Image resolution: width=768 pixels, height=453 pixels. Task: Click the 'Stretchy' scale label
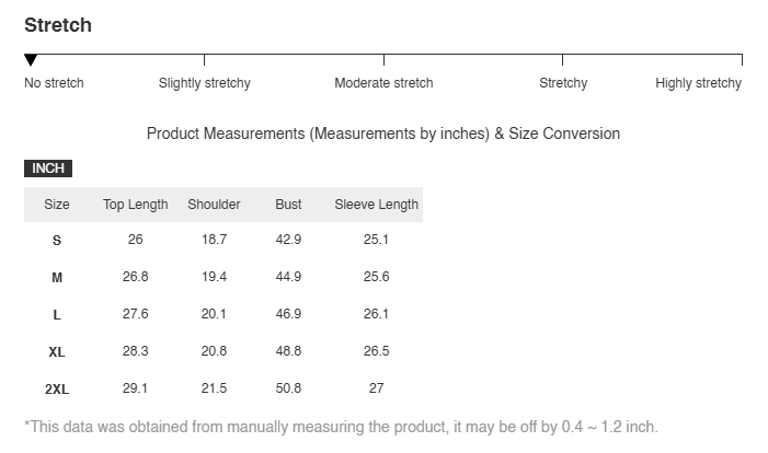click(x=563, y=83)
